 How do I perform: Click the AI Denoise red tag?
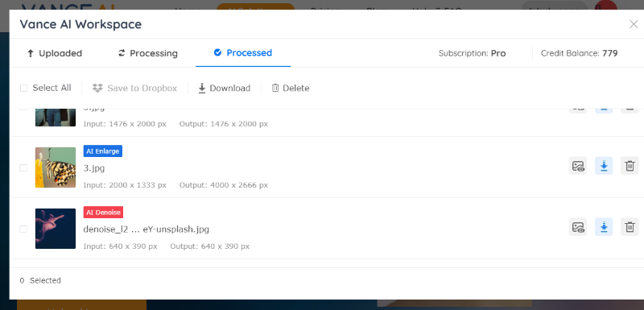[103, 213]
